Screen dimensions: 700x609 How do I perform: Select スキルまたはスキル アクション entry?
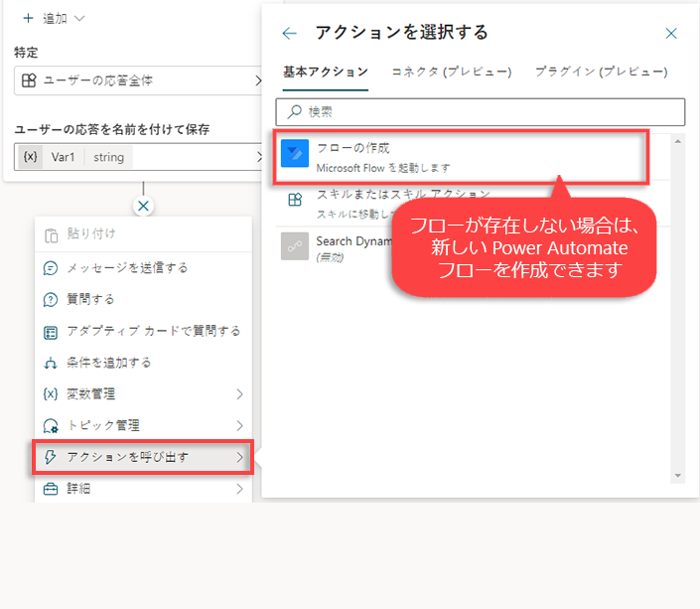[x=403, y=194]
